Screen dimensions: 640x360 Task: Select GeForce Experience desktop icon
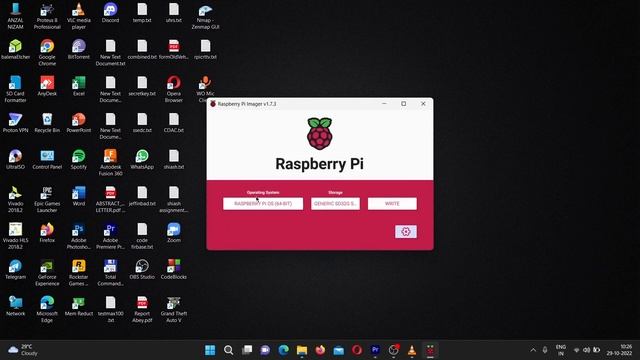[47, 272]
